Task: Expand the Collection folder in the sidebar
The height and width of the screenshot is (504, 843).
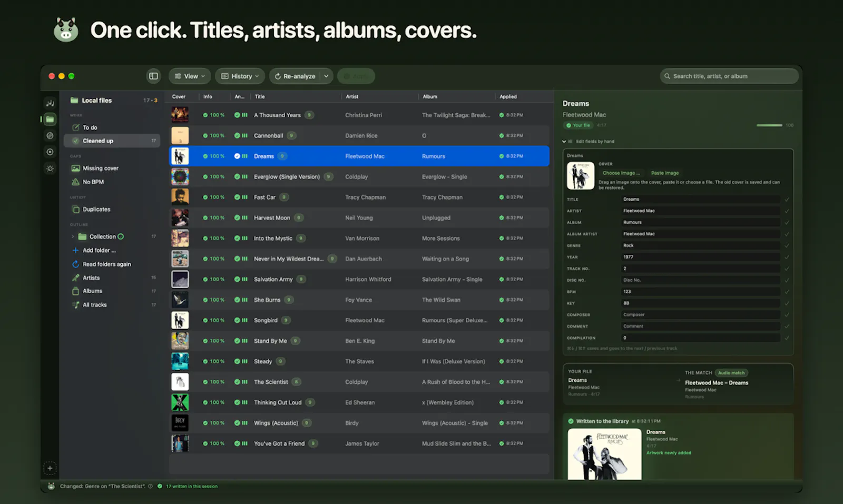Action: tap(73, 236)
